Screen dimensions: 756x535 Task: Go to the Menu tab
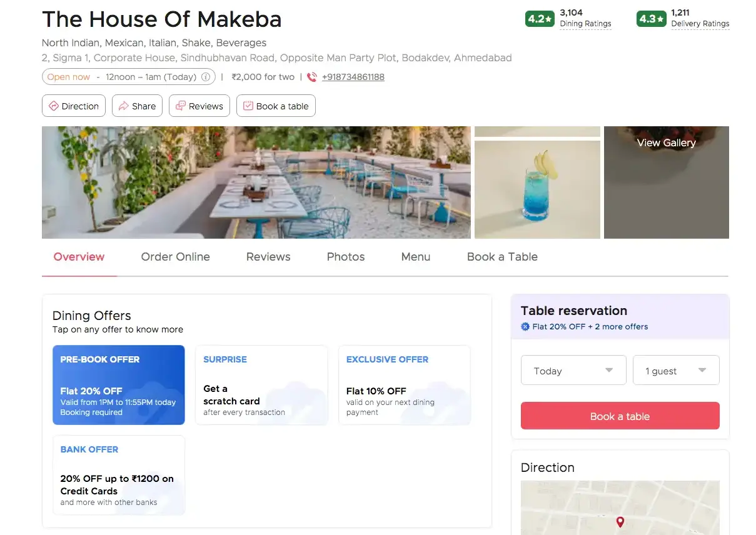pyautogui.click(x=416, y=257)
